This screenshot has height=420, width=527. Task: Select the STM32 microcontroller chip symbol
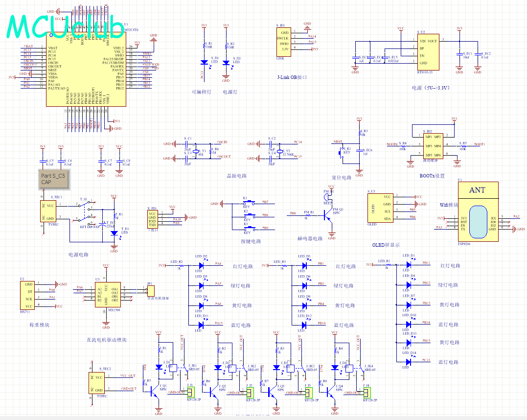86,69
